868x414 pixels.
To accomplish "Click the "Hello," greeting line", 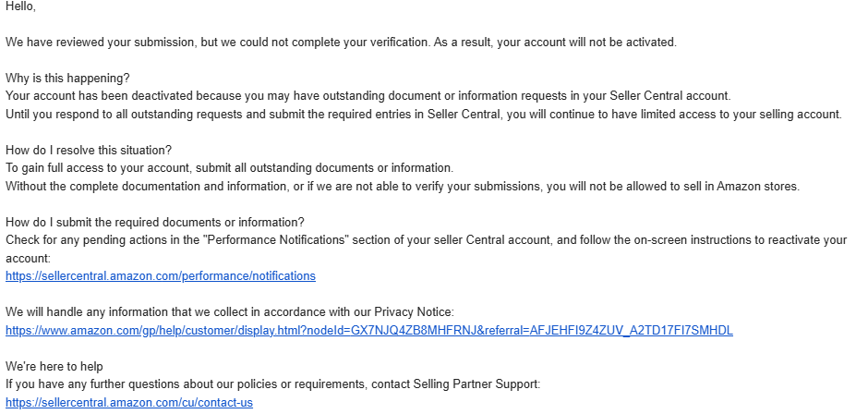I will (x=20, y=6).
